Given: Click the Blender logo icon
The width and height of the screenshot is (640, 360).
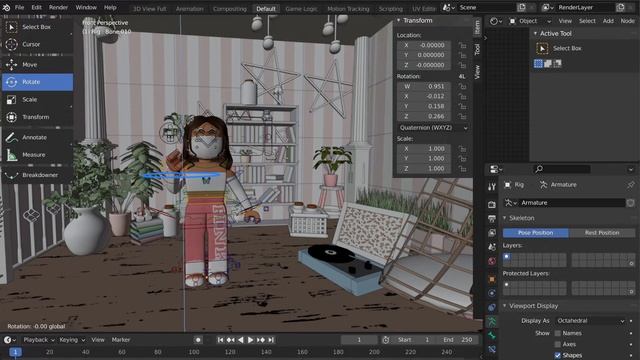Looking at the screenshot, I should tap(7, 7).
